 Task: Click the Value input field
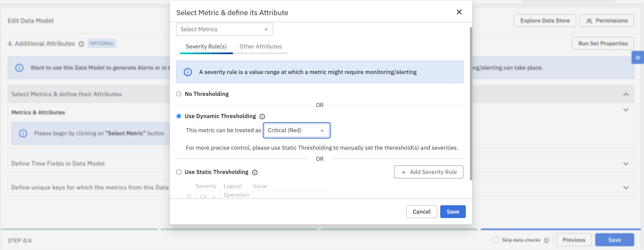289,194
